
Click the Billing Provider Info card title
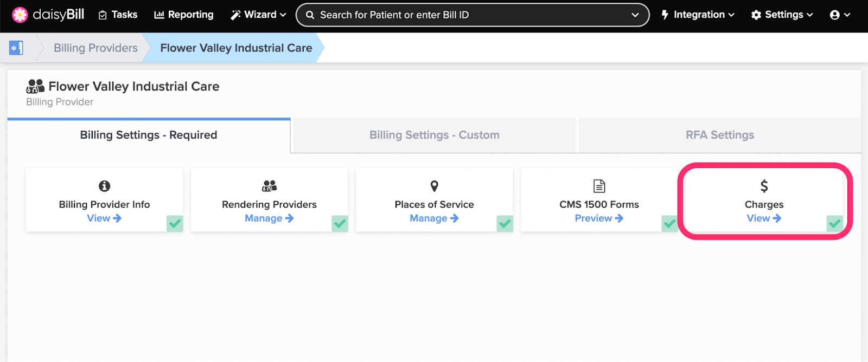(105, 204)
